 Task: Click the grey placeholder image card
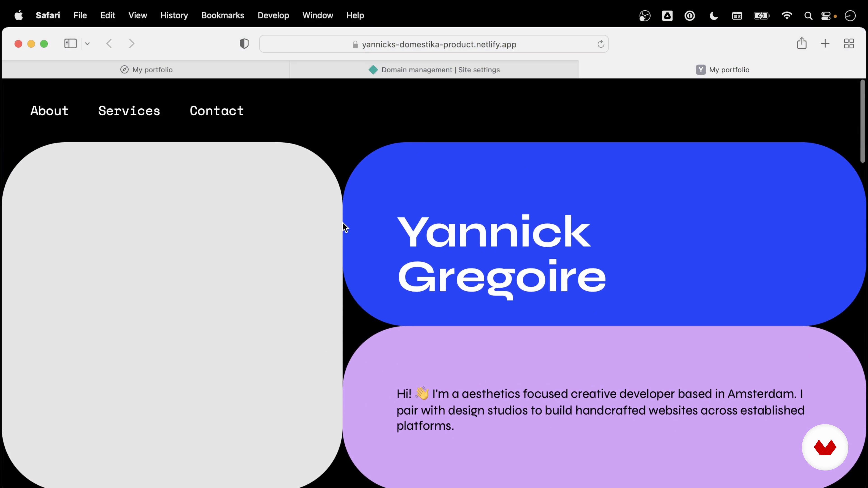click(172, 315)
